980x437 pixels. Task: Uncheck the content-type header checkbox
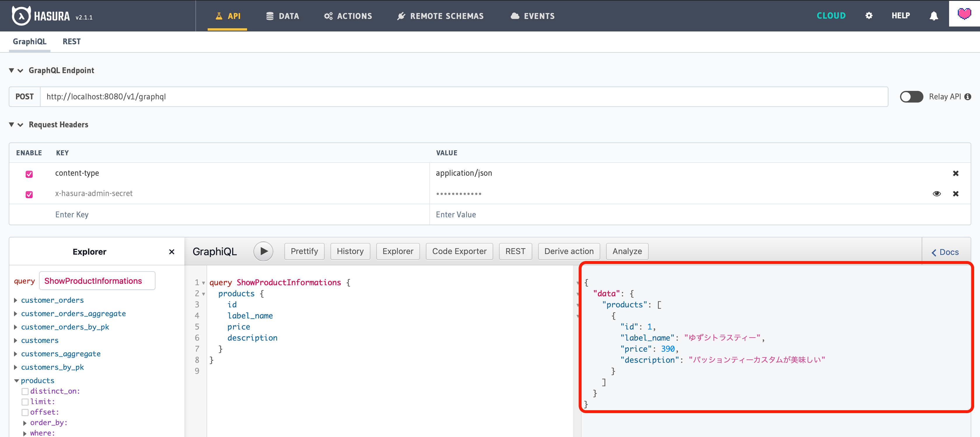(x=29, y=174)
